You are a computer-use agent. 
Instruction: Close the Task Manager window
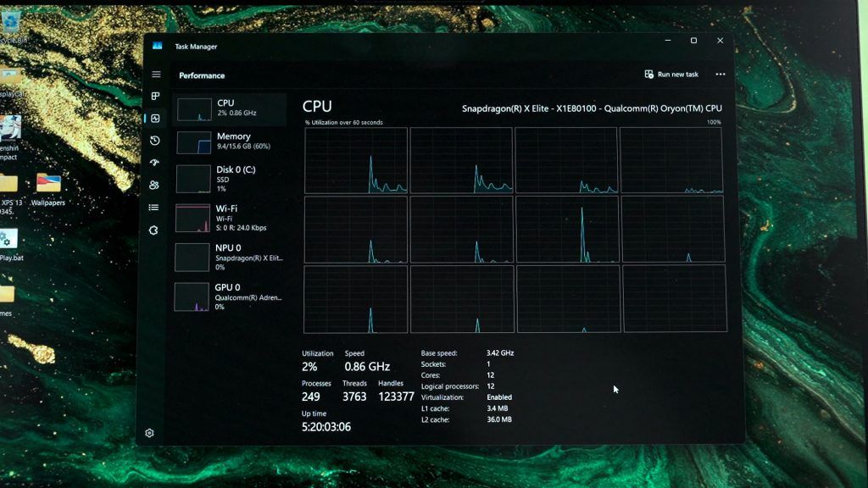pyautogui.click(x=721, y=41)
